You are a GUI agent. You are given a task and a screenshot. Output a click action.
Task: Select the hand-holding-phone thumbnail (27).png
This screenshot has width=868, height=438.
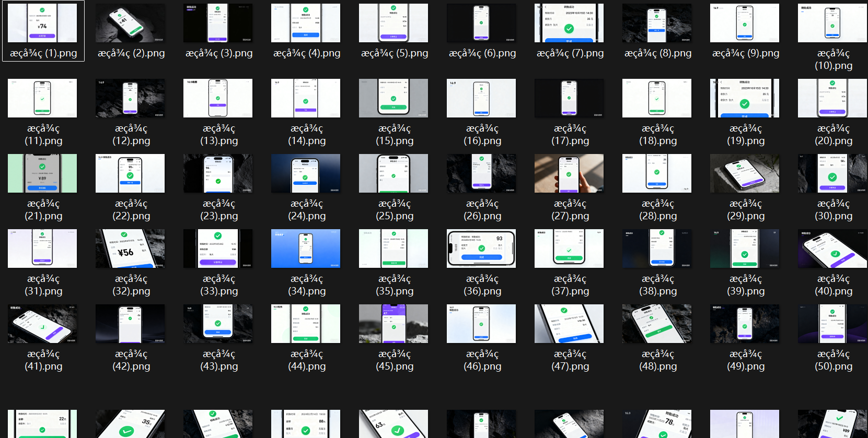coord(569,173)
